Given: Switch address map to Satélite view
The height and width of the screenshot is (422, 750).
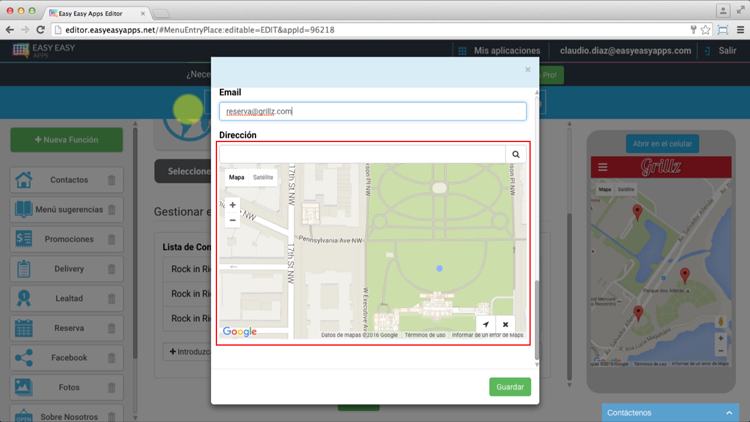Looking at the screenshot, I should 263,177.
